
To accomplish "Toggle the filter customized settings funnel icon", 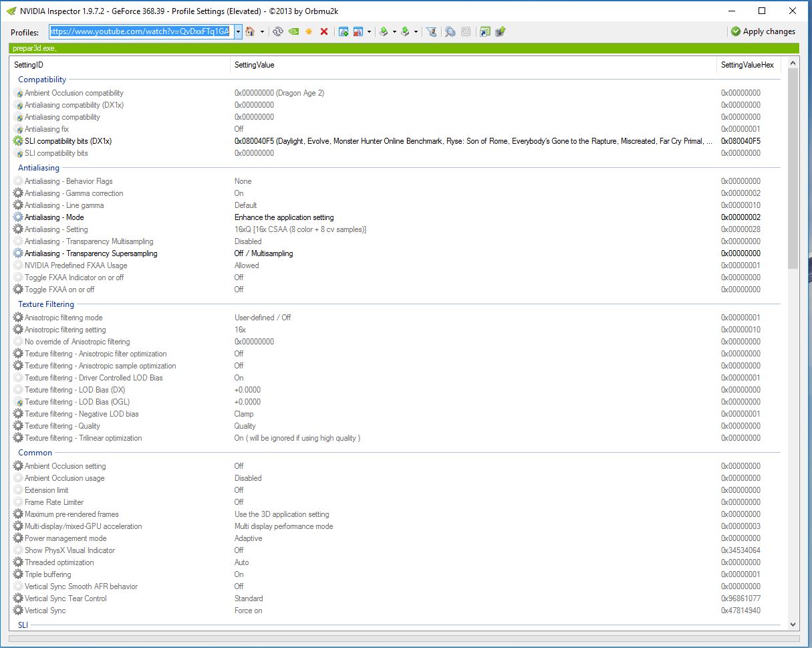I will pos(432,31).
